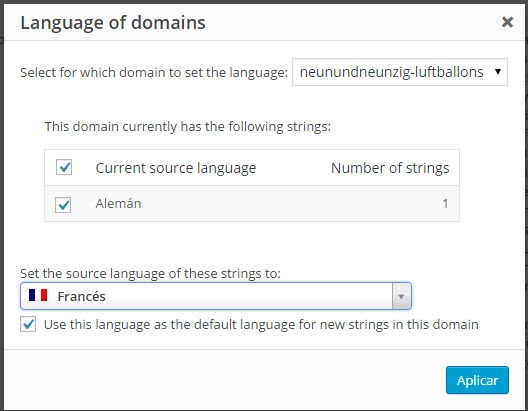This screenshot has width=528, height=411.
Task: Click the domain dropdown's black arrow
Action: (x=498, y=72)
